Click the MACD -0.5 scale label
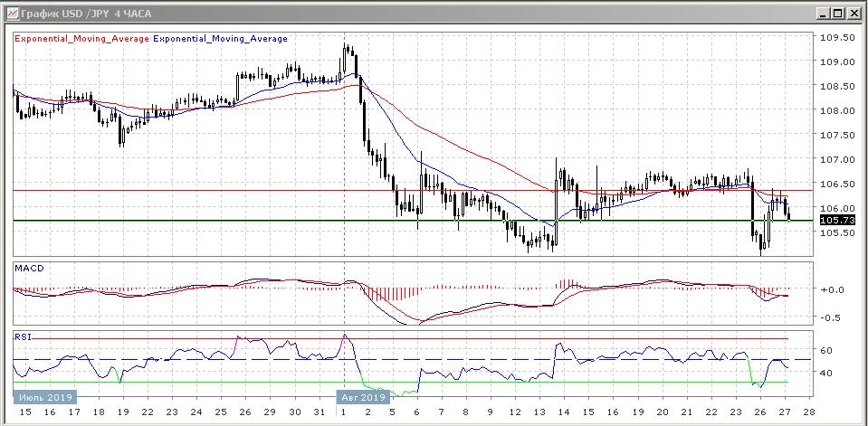This screenshot has height=426, width=868. [x=832, y=317]
